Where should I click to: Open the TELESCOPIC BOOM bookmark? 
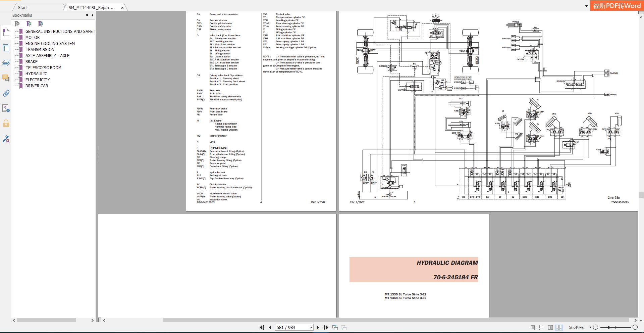[x=43, y=68]
